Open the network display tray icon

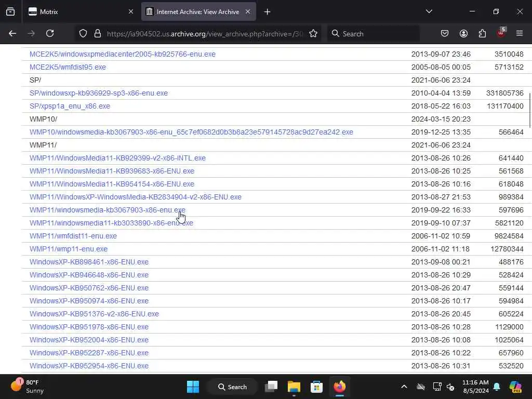pos(437,387)
